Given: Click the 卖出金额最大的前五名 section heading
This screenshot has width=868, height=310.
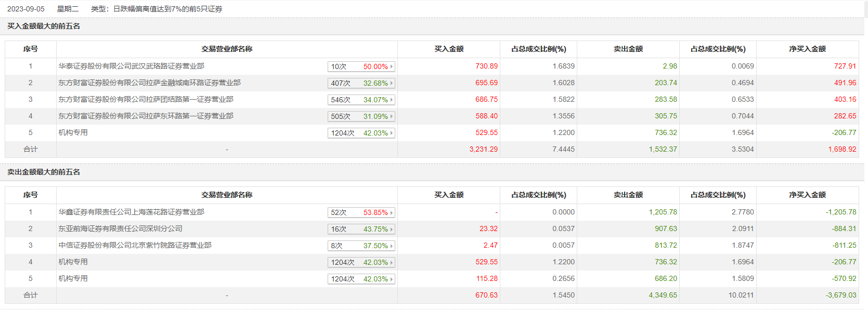Looking at the screenshot, I should point(44,172).
